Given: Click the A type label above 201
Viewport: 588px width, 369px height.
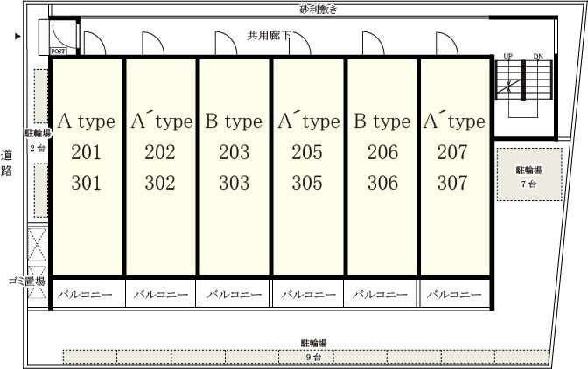Looking at the screenshot, I should (87, 121).
